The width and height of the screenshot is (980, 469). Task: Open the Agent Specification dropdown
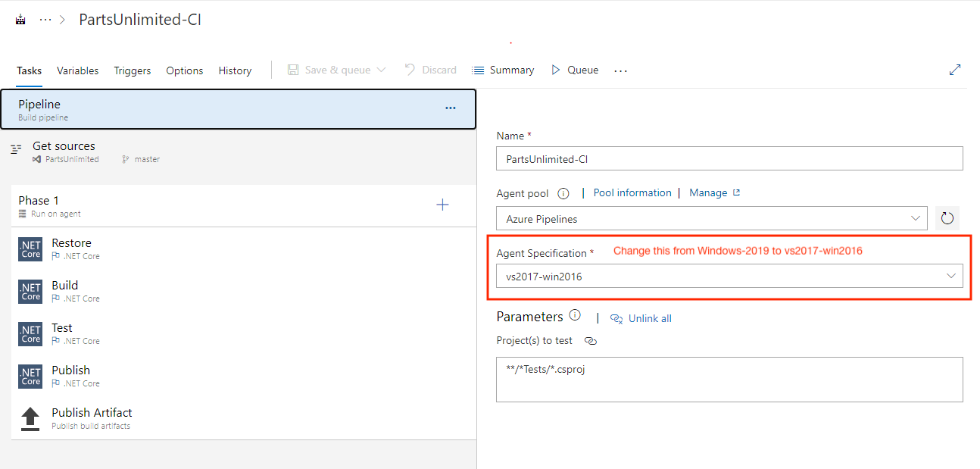(x=951, y=276)
